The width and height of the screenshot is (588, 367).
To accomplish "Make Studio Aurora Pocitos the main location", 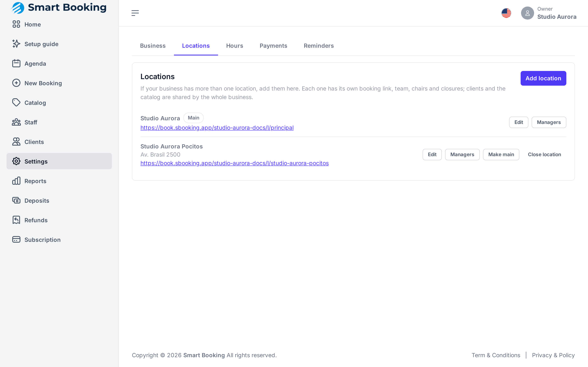I will click(501, 154).
